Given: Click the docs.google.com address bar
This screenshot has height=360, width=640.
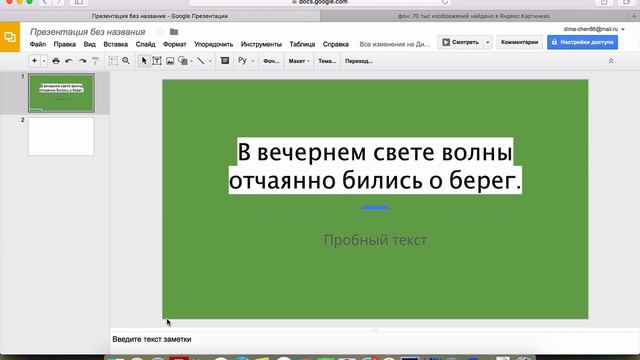Looking at the screenshot, I should tap(320, 2).
